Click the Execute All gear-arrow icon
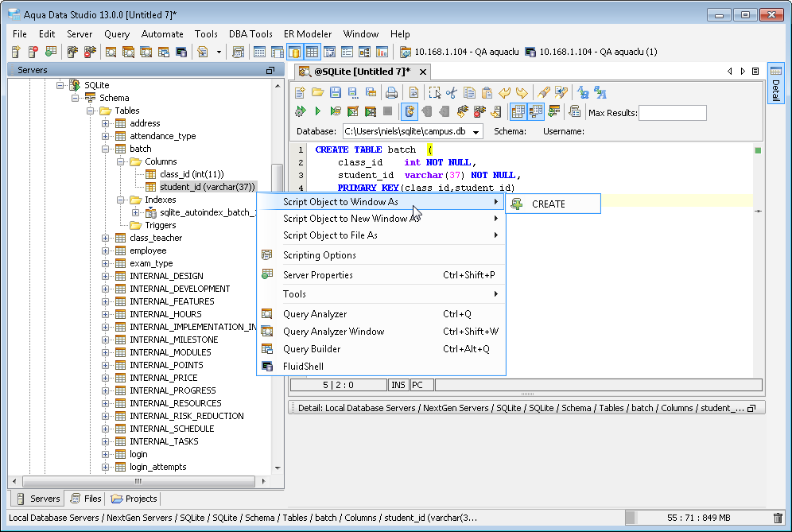The width and height of the screenshot is (792, 532). (301, 111)
